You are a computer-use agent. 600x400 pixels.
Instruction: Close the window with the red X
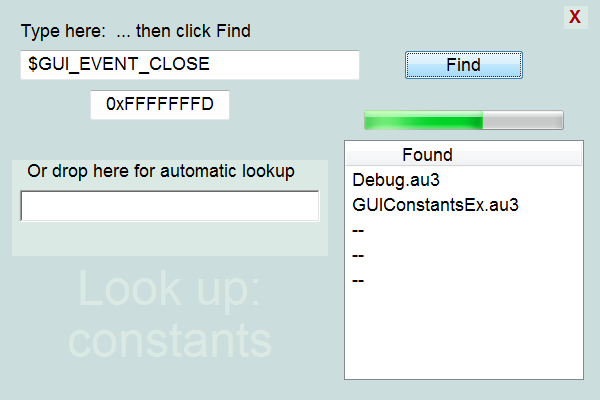pyautogui.click(x=575, y=17)
